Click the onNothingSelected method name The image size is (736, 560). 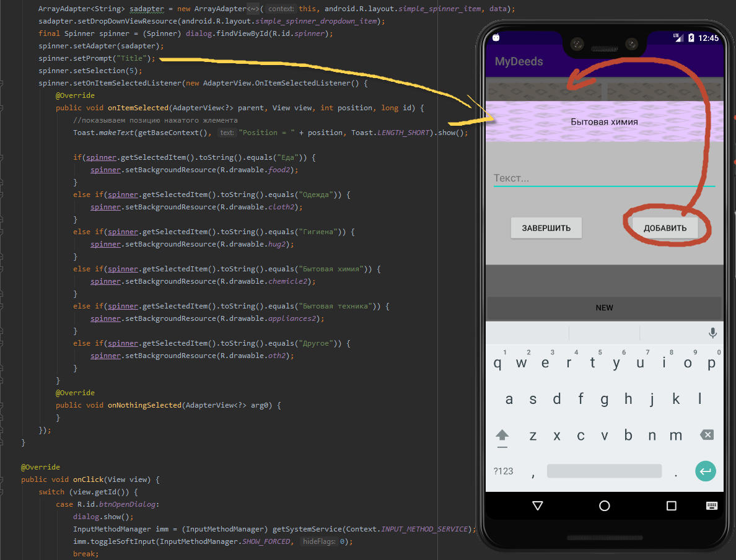tap(144, 405)
